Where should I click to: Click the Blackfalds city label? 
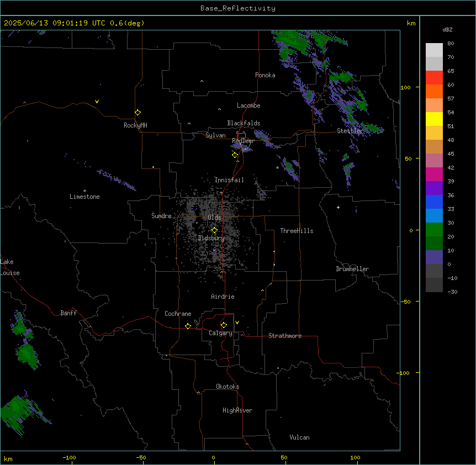click(244, 123)
